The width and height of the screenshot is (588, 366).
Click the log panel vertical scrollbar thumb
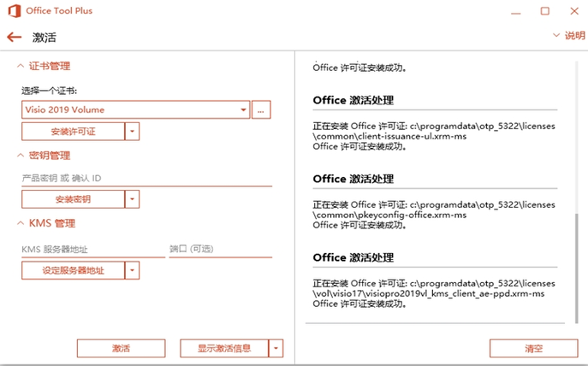577,269
